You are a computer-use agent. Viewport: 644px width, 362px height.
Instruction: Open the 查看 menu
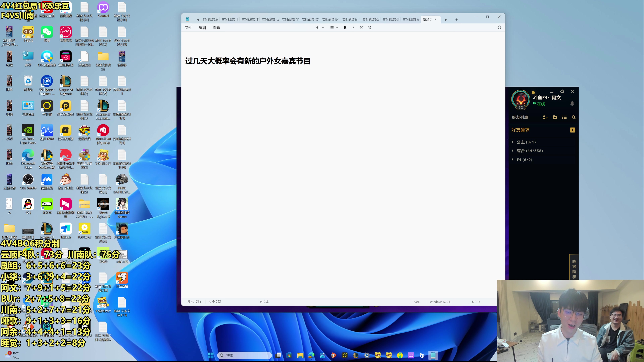(x=216, y=28)
